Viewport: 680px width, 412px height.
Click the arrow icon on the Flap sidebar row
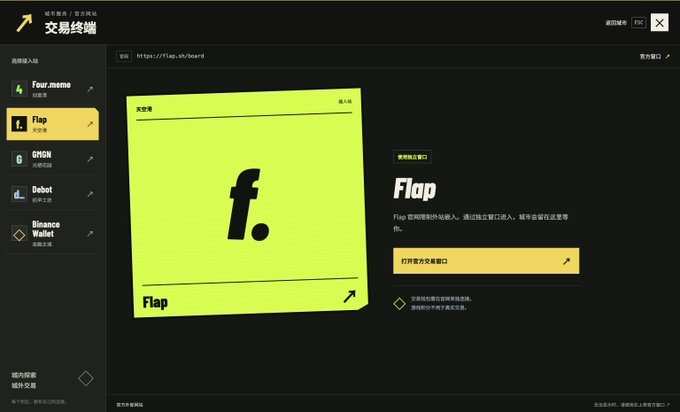pos(90,124)
